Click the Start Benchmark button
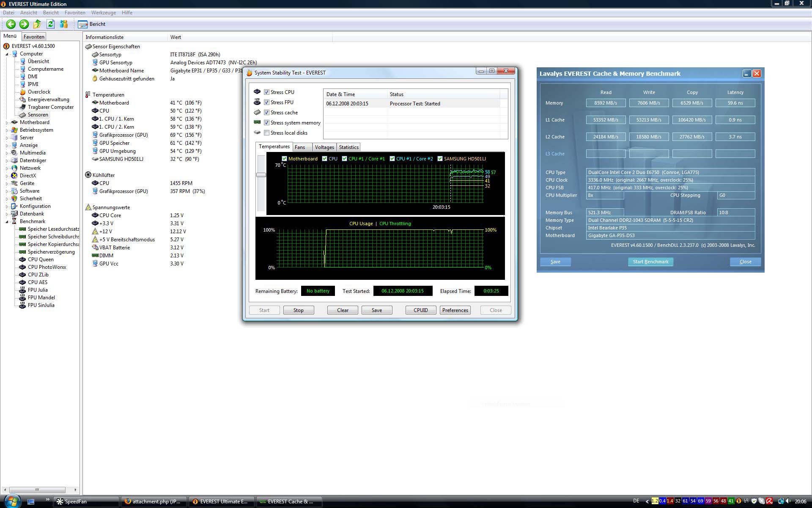This screenshot has width=812, height=508. [x=650, y=262]
